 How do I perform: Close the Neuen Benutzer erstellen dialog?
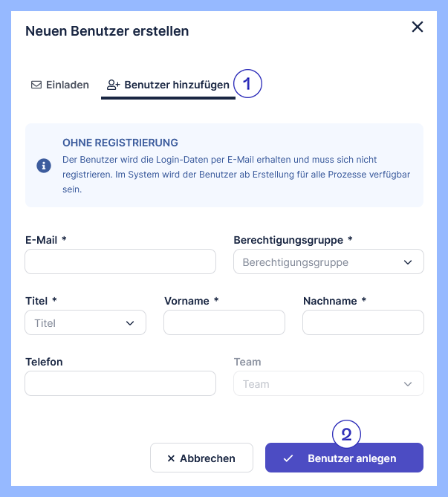coord(418,27)
